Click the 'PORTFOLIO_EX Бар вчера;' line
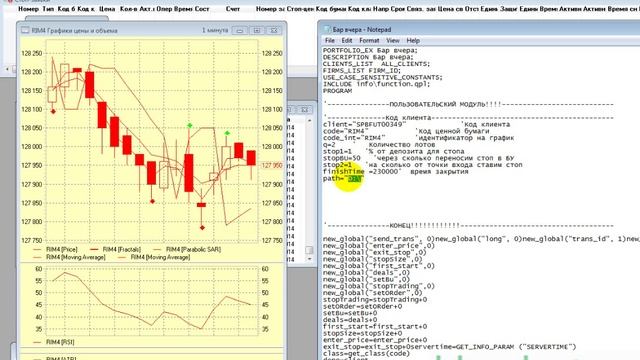Screen dimensions: 640x360 point(370,51)
